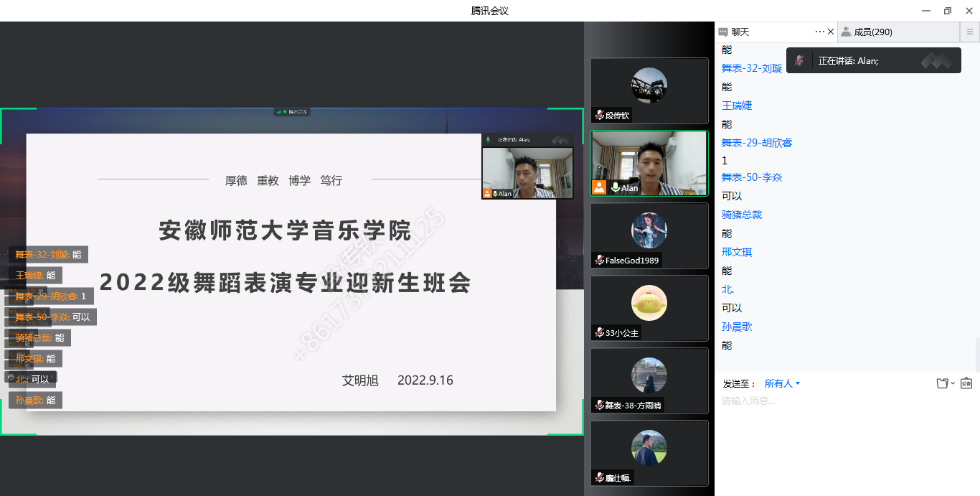Click sender name 舞表-29-胡欣睿 in chat
This screenshot has width=980, height=496.
[x=756, y=143]
